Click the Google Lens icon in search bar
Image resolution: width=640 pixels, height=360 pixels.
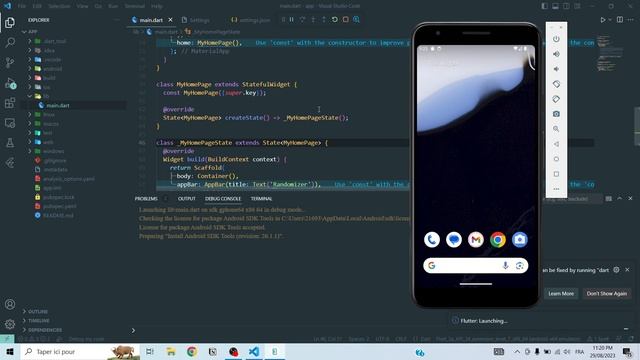pos(520,266)
